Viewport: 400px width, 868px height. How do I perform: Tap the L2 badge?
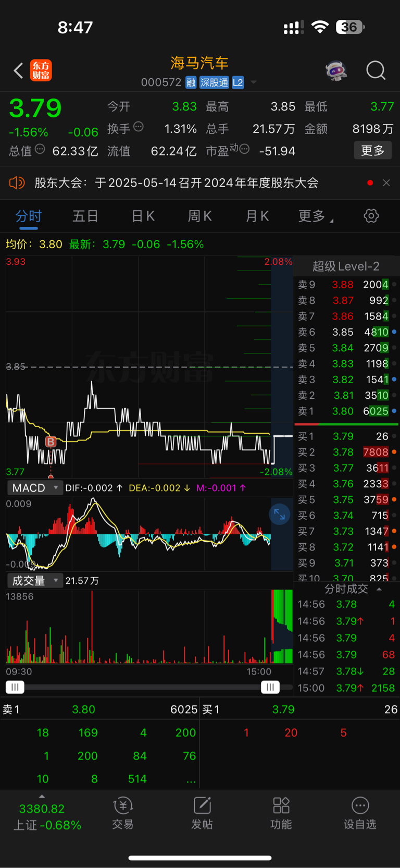[238, 82]
